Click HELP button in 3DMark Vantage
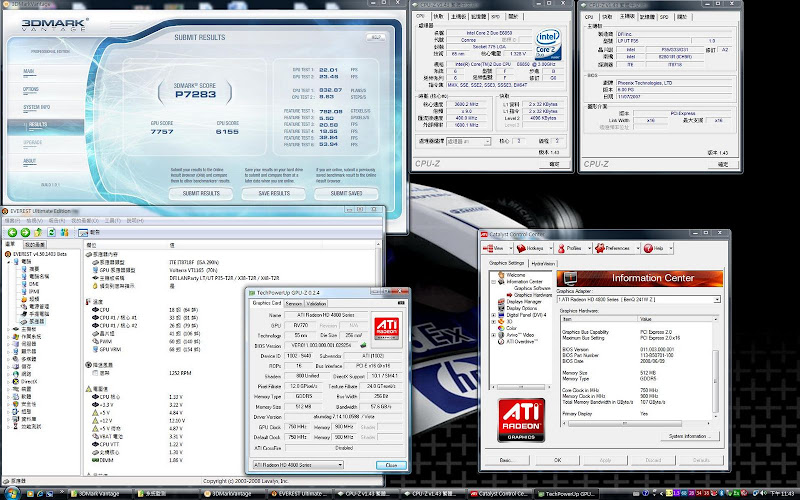This screenshot has width=800, height=500. click(x=376, y=37)
